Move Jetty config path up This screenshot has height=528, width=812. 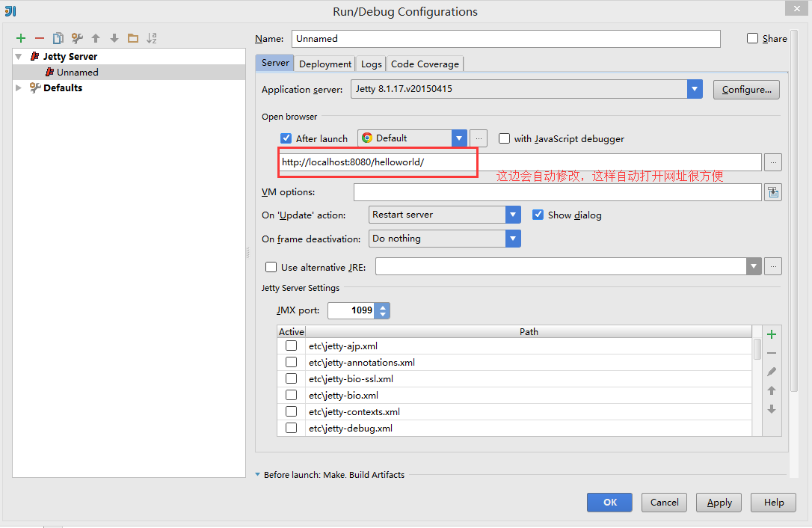772,390
